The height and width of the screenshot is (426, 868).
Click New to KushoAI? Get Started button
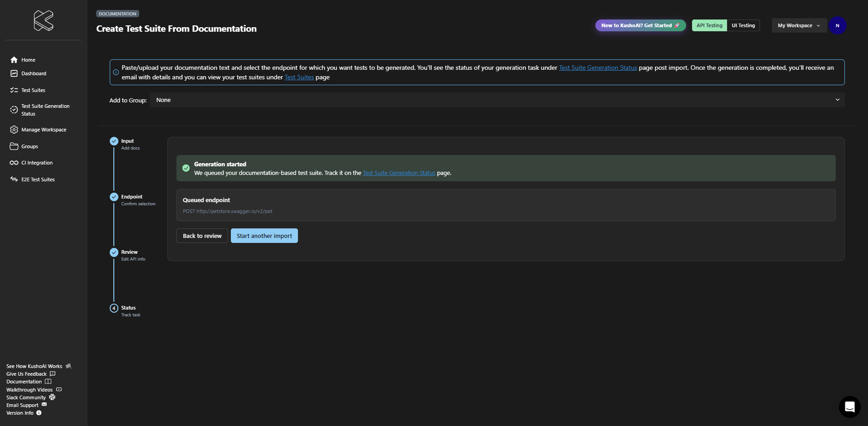point(640,25)
